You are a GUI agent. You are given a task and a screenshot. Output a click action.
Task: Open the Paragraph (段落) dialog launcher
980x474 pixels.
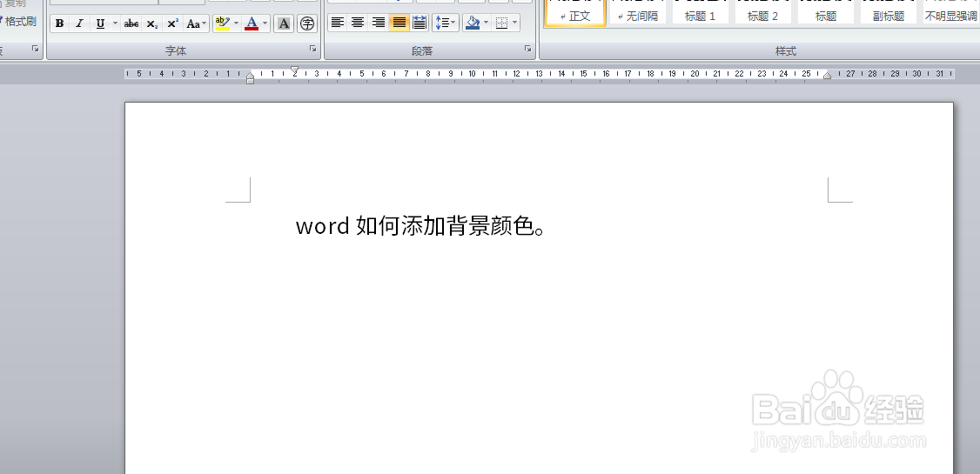click(x=527, y=49)
